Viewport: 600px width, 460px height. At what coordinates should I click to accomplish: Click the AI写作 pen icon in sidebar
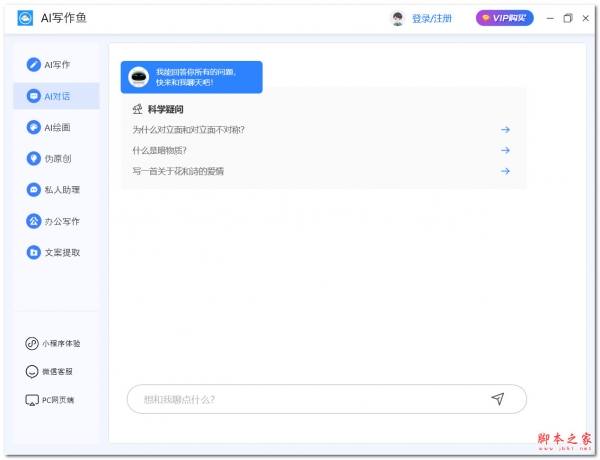pos(33,65)
